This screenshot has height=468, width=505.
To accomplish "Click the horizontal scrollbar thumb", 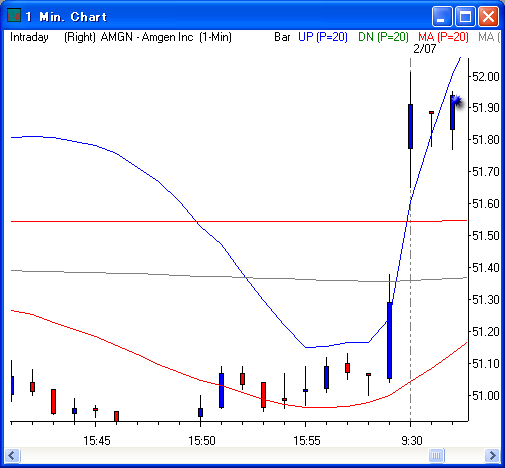I will click(x=437, y=455).
